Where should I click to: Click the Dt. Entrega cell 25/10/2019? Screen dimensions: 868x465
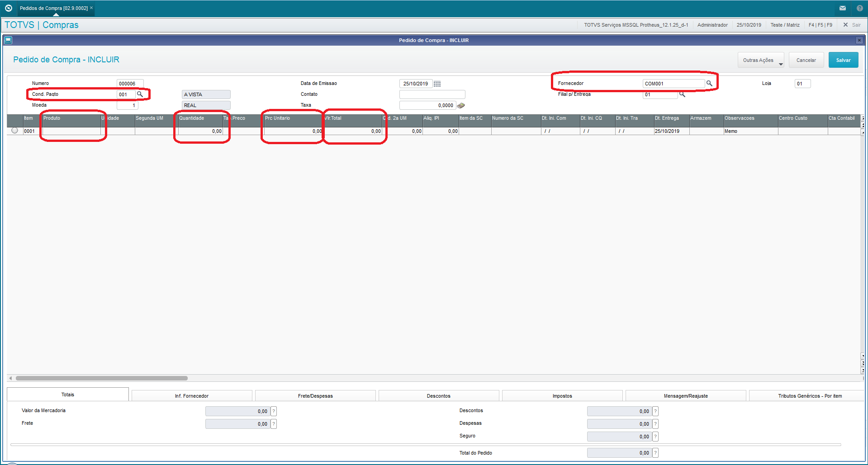(671, 131)
